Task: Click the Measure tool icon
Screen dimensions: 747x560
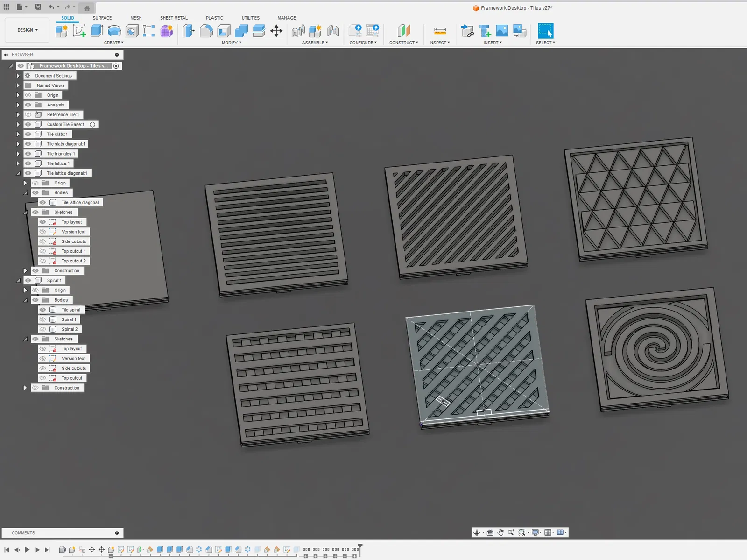Action: point(440,31)
